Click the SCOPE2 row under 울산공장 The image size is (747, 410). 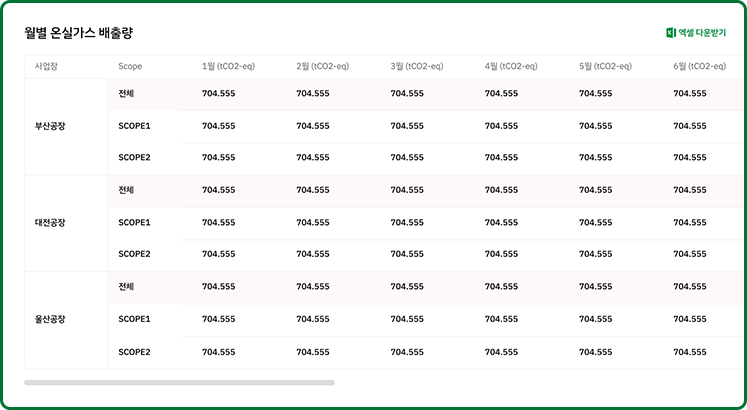[x=134, y=352]
